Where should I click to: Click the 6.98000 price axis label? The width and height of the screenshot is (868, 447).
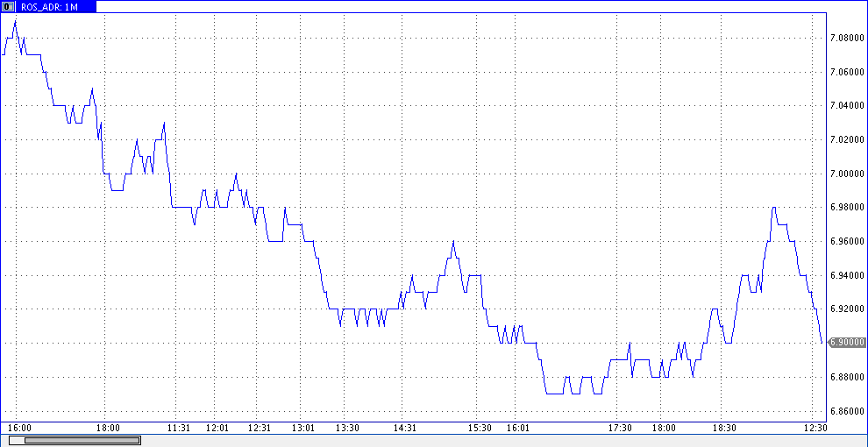(x=848, y=208)
